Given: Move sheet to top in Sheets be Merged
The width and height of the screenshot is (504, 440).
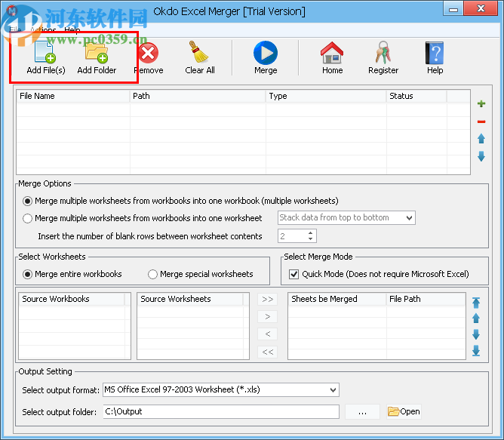Looking at the screenshot, I should pos(476,303).
